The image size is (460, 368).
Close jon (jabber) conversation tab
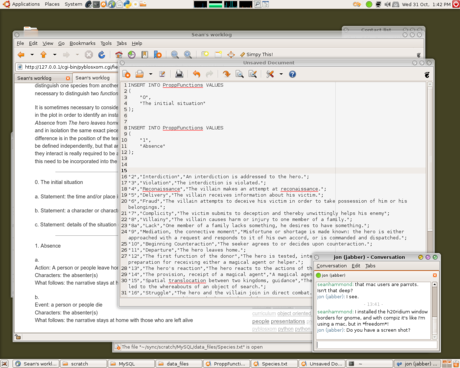pyautogui.click(x=435, y=275)
